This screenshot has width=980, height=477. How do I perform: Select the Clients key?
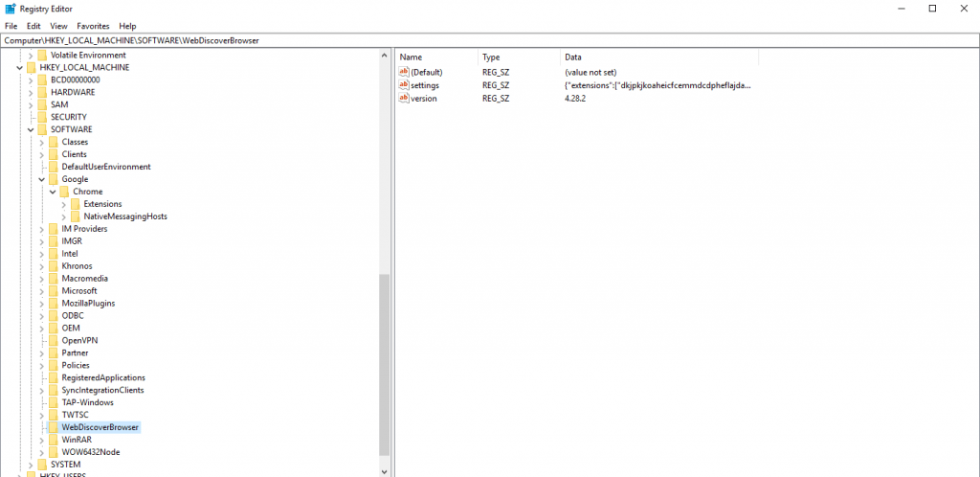click(75, 154)
